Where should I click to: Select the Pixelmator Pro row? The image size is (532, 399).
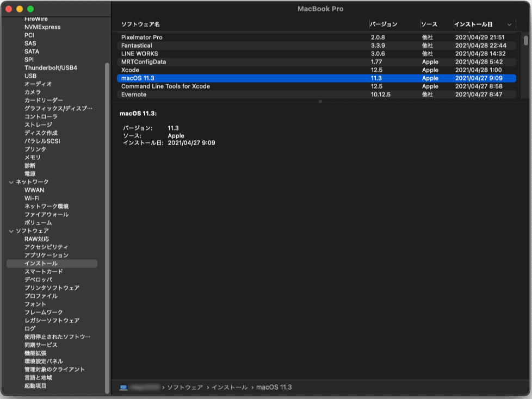316,38
